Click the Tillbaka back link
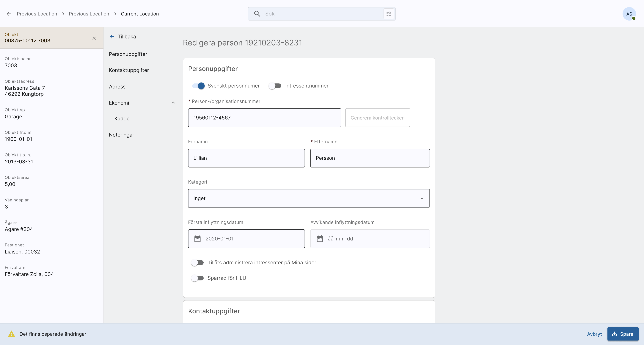 point(127,37)
